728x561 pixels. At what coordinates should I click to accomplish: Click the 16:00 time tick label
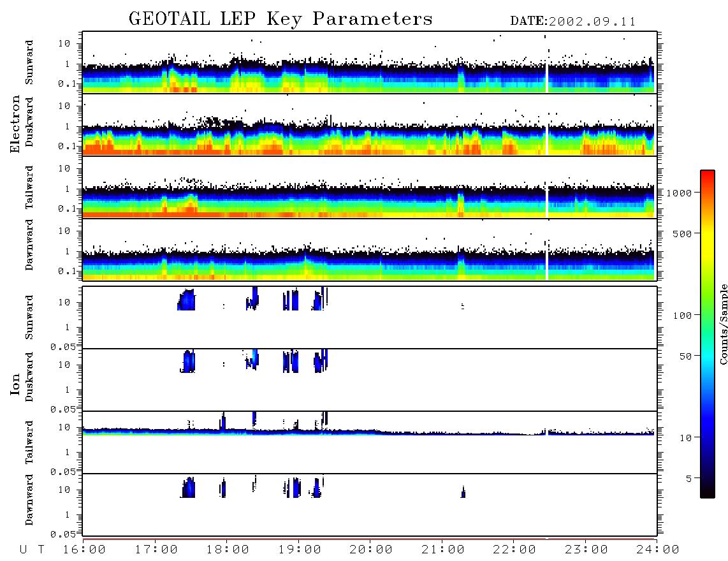[85, 550]
